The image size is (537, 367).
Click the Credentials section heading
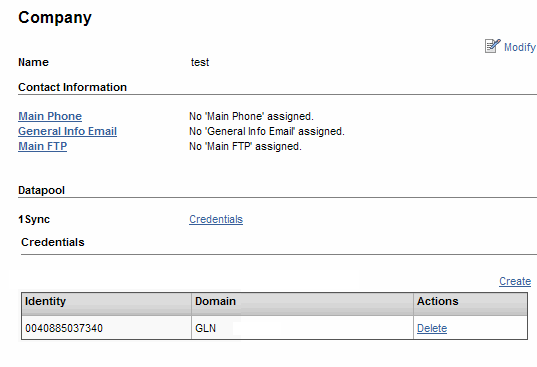click(x=53, y=242)
